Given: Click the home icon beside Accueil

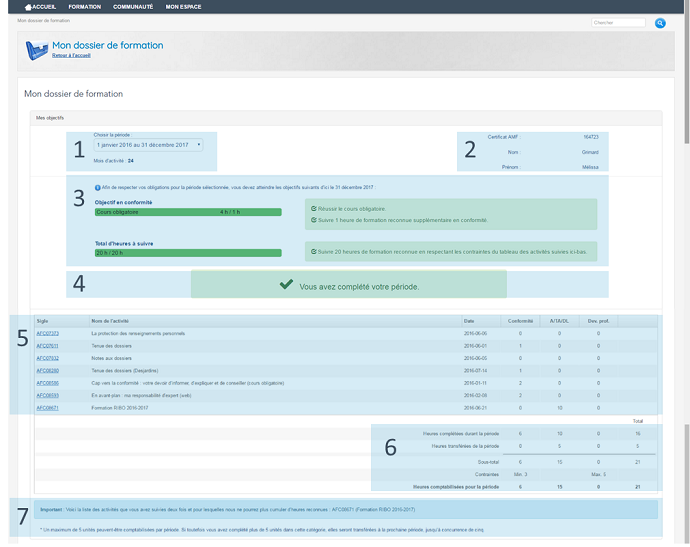Looking at the screenshot, I should point(28,7).
